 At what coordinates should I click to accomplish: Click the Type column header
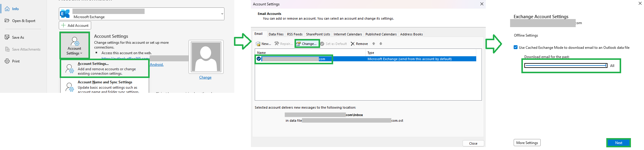[421, 53]
